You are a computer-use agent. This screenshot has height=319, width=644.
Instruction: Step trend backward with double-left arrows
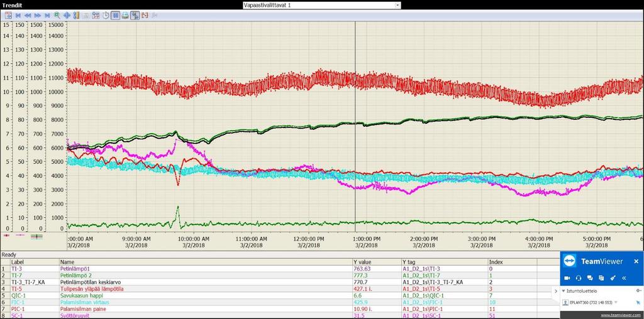pos(28,16)
